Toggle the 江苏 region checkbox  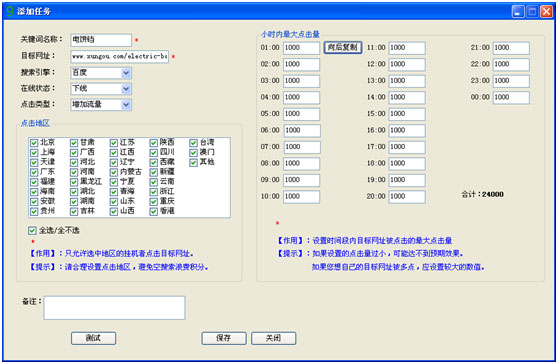click(114, 143)
